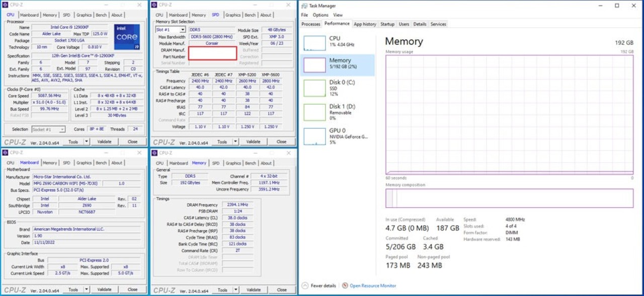Switch to the Bench tab in CPU-Z
Screen dimensions: 644x296
click(101, 15)
